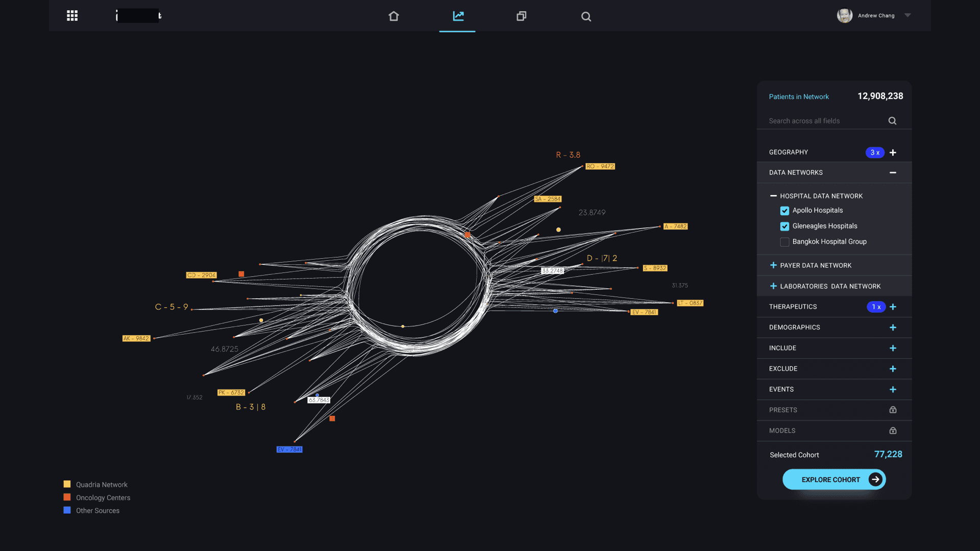Image resolution: width=980 pixels, height=551 pixels.
Task: Click orange square node near CD - 2904
Action: (241, 274)
